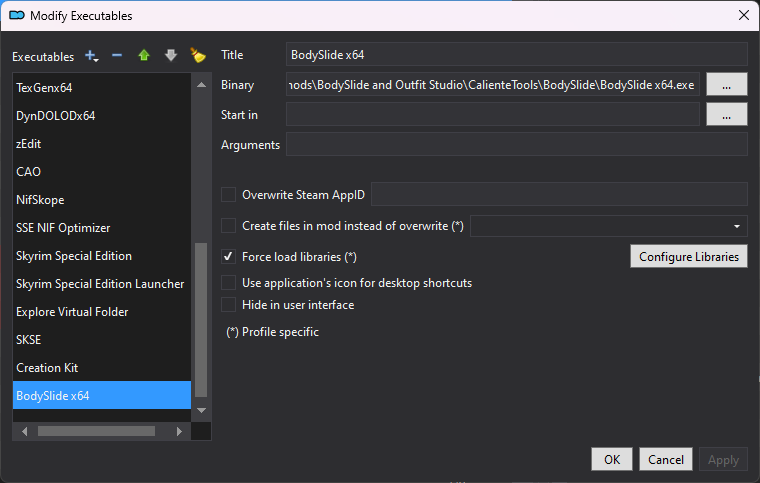This screenshot has height=483, width=760.
Task: Select SKSE in the executables list
Action: (x=29, y=340)
